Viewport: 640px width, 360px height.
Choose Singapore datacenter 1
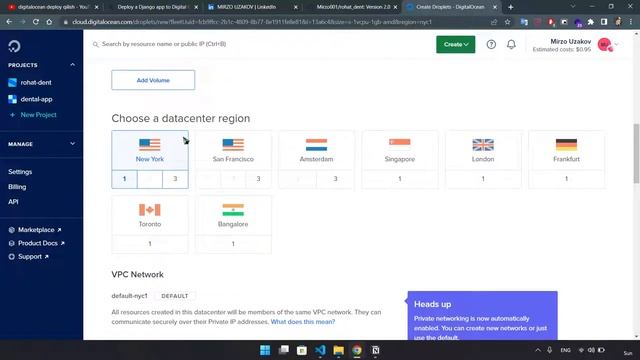click(x=400, y=179)
